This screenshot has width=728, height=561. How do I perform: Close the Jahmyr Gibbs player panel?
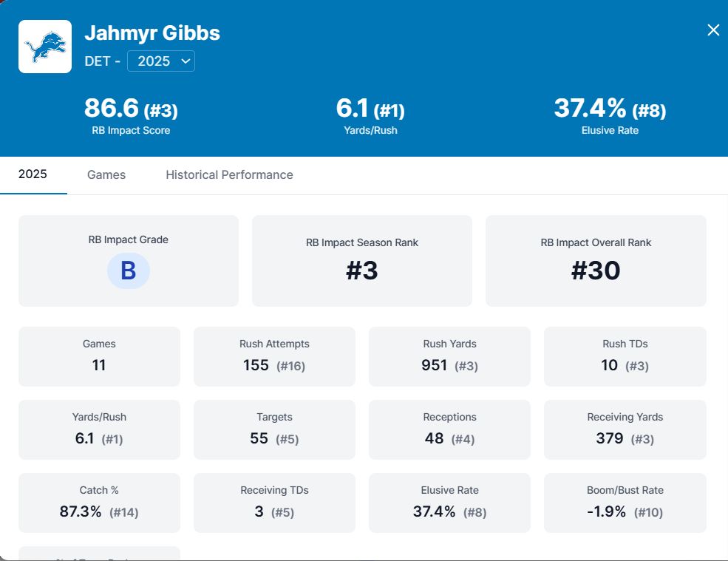(x=713, y=30)
